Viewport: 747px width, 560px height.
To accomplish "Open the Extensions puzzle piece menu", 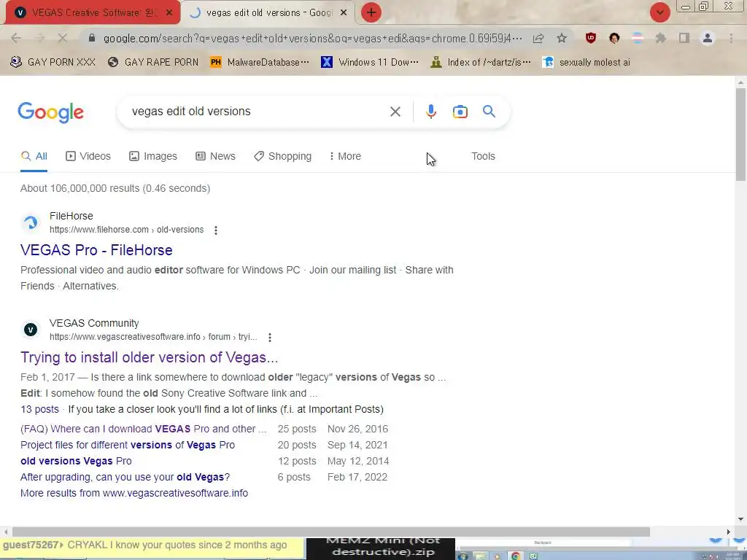I will tap(661, 38).
